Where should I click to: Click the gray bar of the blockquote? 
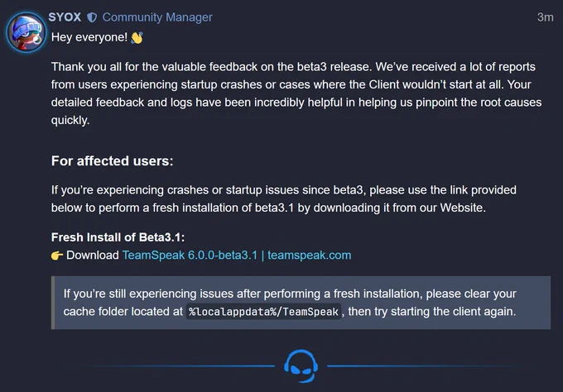pos(53,303)
